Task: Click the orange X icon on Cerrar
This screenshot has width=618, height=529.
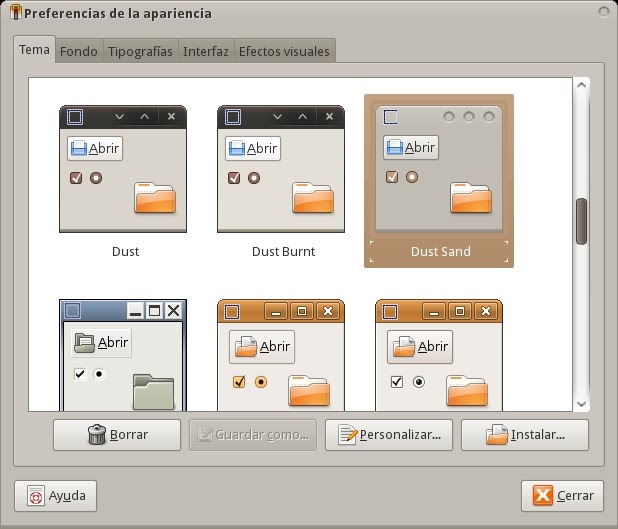Action: 543,495
